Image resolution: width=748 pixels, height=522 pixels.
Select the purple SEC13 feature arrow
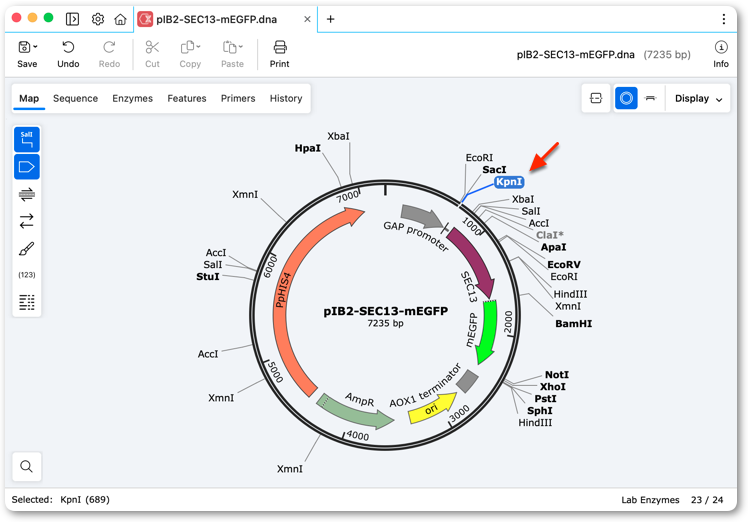click(477, 262)
